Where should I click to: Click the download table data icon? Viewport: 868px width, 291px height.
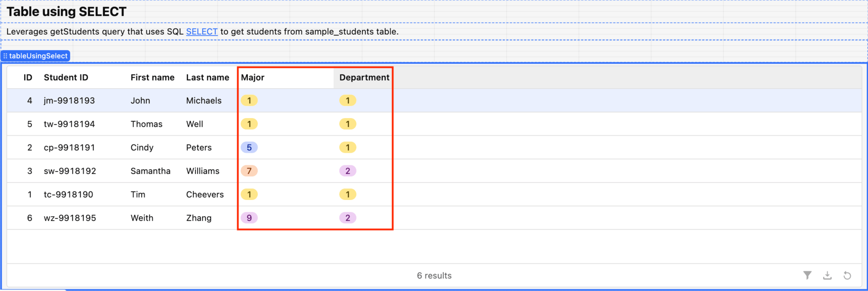827,275
